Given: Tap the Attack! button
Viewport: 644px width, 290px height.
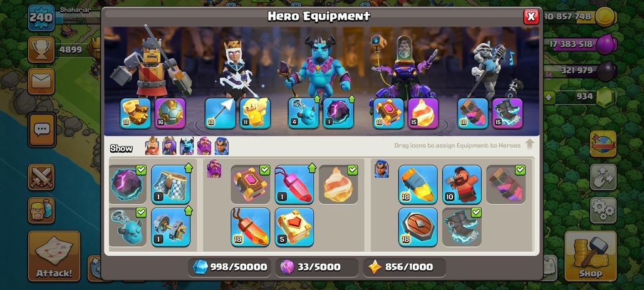Looking at the screenshot, I should [x=54, y=256].
